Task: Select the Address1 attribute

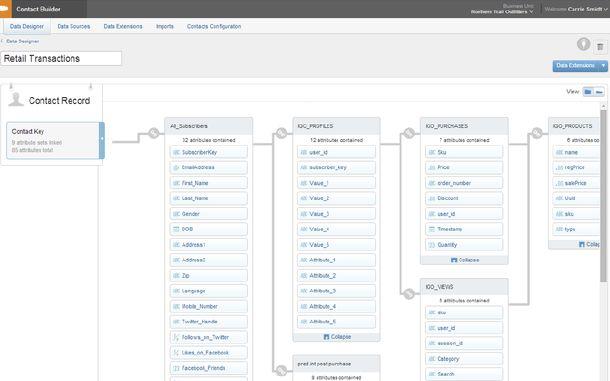Action: coord(209,245)
